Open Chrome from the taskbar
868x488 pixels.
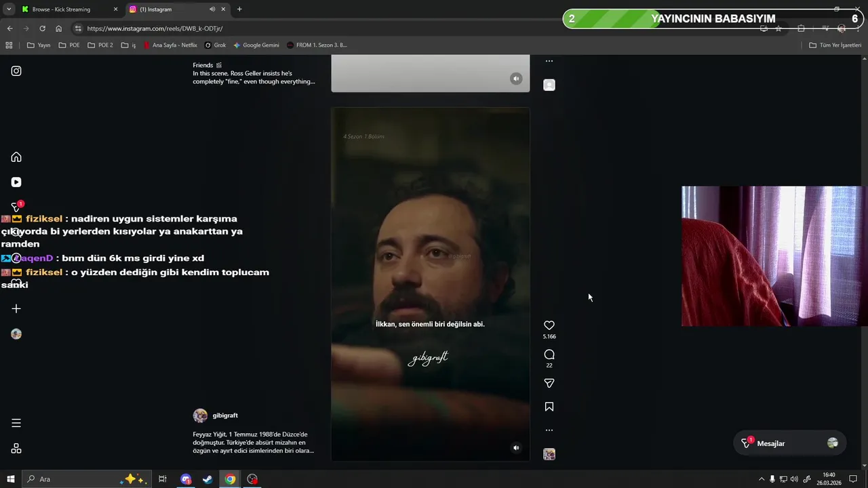tap(231, 479)
